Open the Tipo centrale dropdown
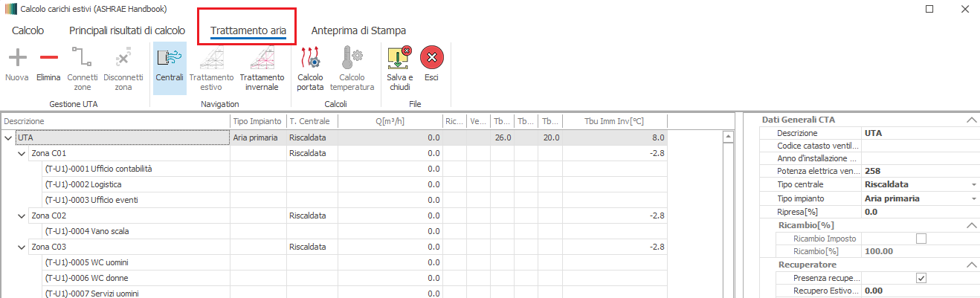980x298 pixels. [973, 184]
